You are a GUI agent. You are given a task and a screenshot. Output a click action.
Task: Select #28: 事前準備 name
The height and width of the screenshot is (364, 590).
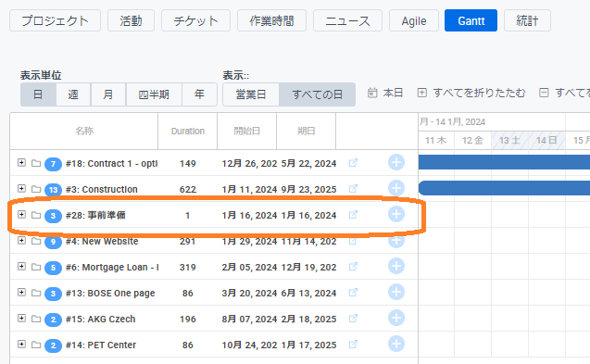[95, 215]
